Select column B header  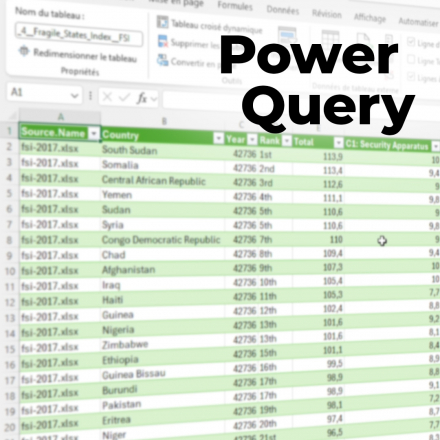point(163,121)
